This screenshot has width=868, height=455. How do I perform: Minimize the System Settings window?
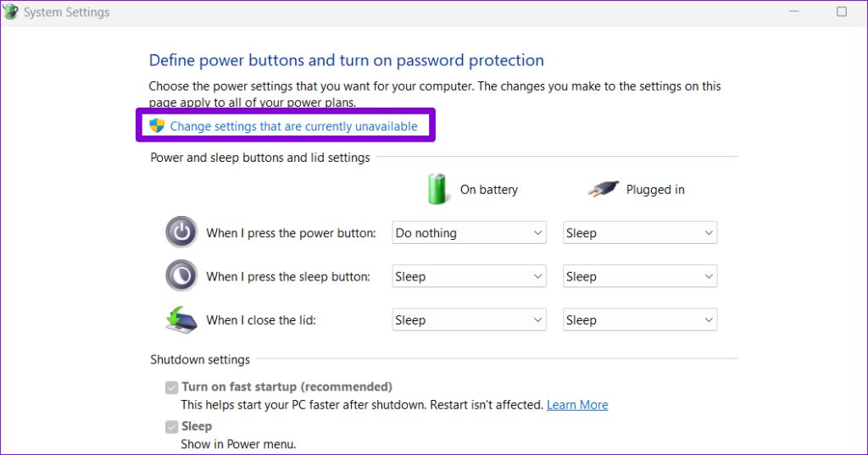[793, 12]
